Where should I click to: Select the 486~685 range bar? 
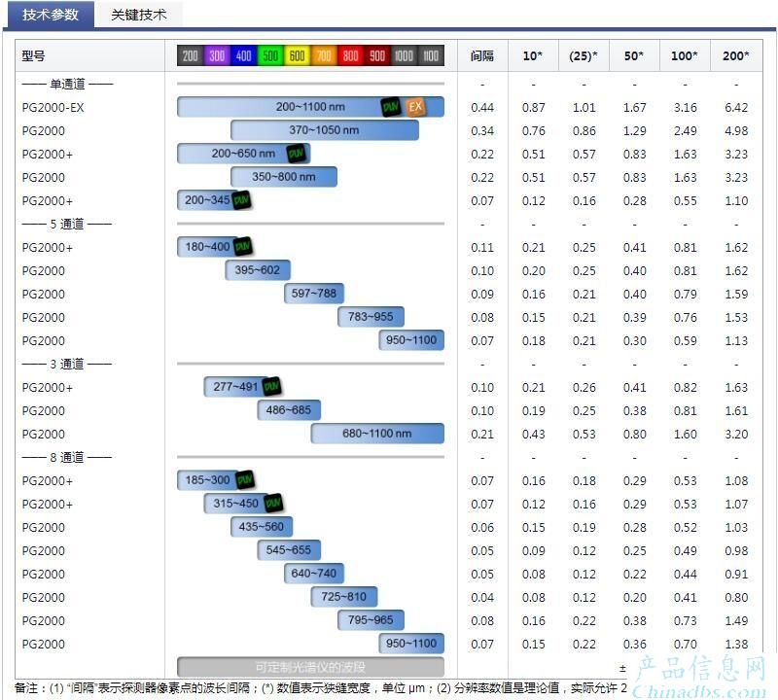coord(289,409)
